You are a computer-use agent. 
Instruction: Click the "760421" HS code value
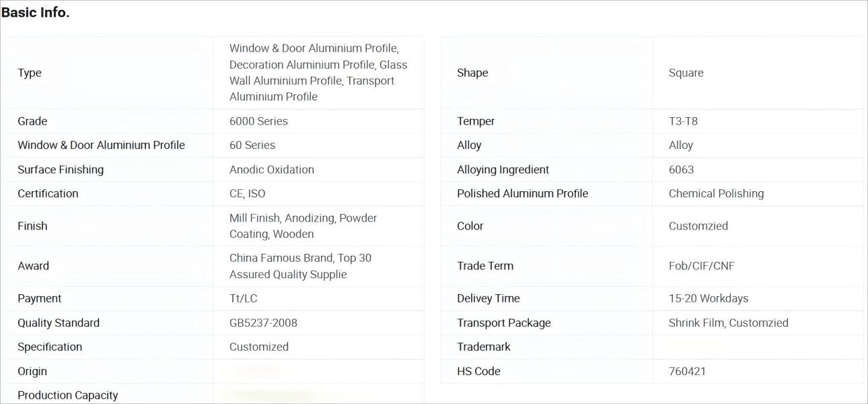coord(687,372)
